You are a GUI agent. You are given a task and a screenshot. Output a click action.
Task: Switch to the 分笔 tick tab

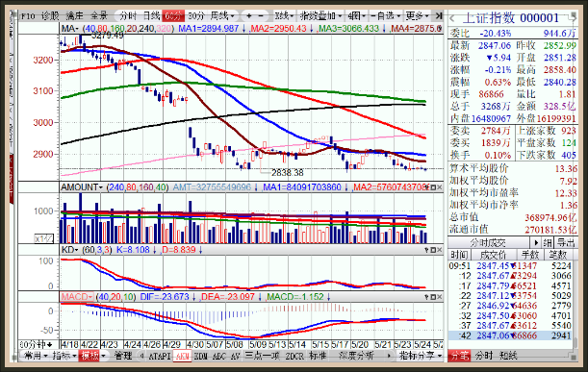[x=459, y=356]
